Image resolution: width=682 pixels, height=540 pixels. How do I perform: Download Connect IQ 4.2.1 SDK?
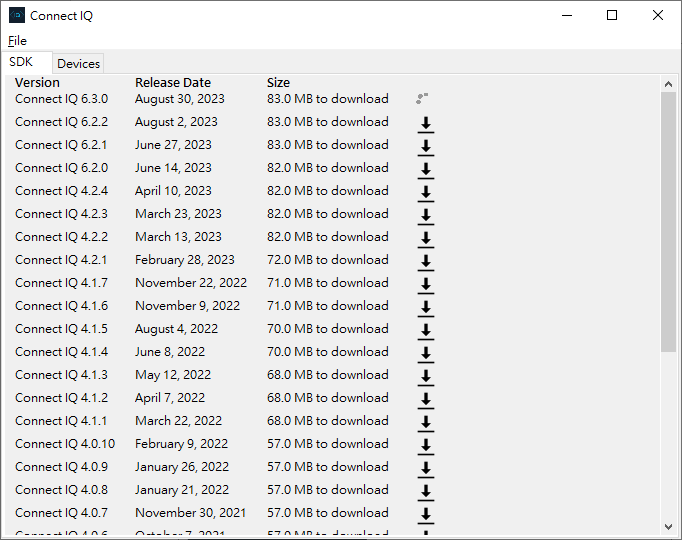(426, 263)
